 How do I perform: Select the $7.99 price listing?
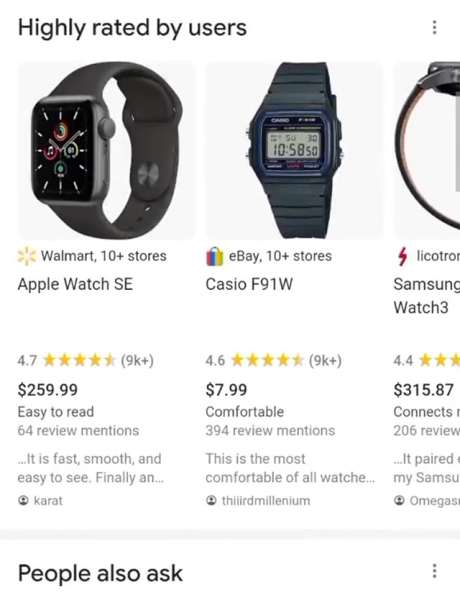point(226,390)
